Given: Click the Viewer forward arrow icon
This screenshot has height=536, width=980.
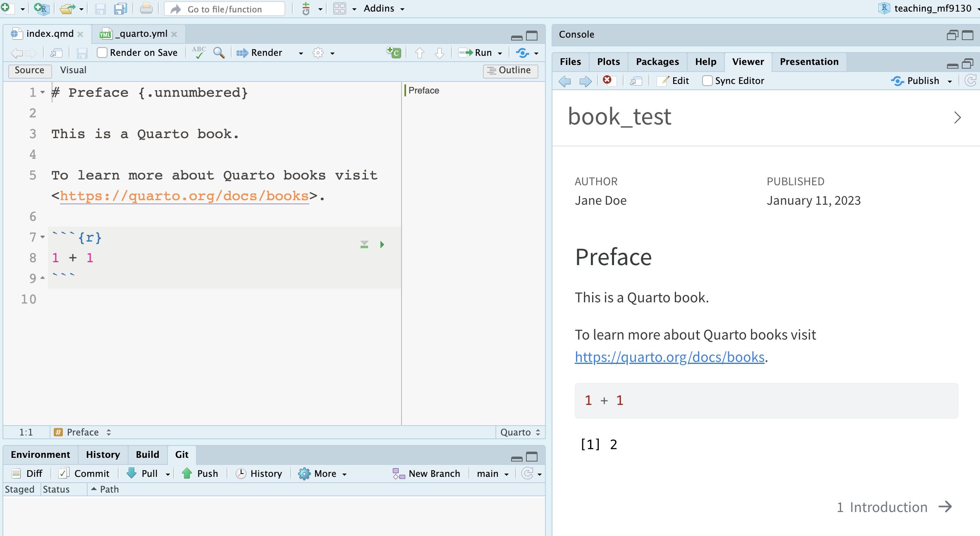Looking at the screenshot, I should [585, 81].
